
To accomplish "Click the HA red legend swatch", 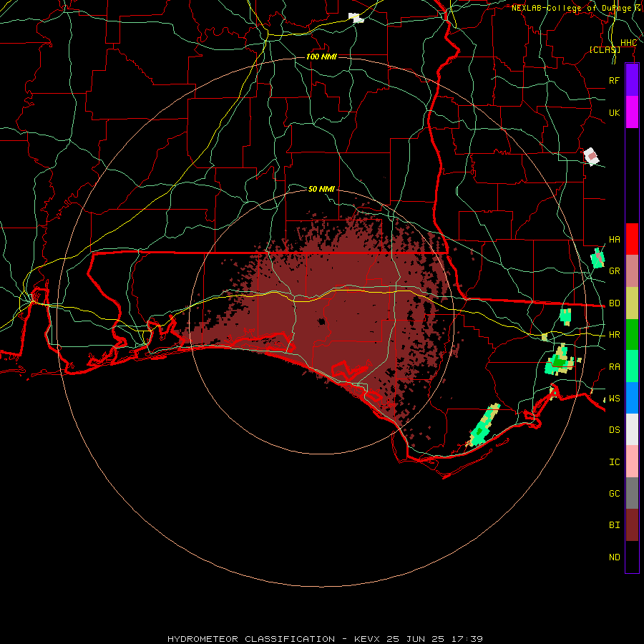I will pyautogui.click(x=632, y=239).
